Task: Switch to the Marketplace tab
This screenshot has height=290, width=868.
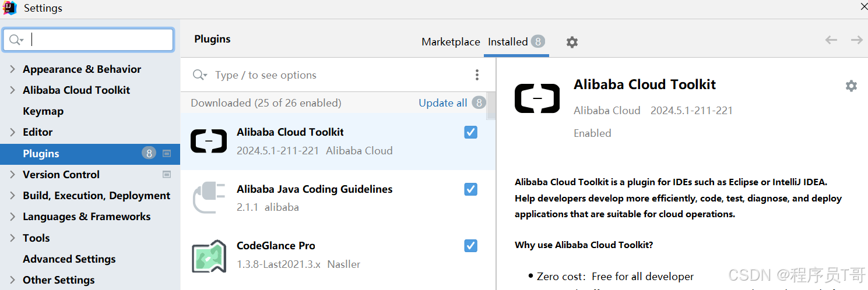Action: [x=451, y=42]
